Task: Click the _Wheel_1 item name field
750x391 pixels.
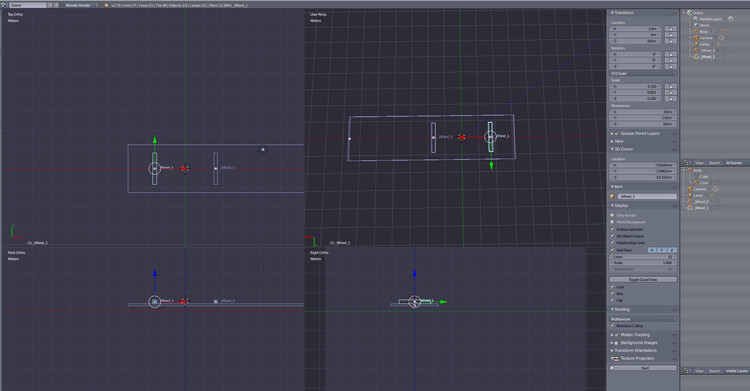Action: click(647, 196)
